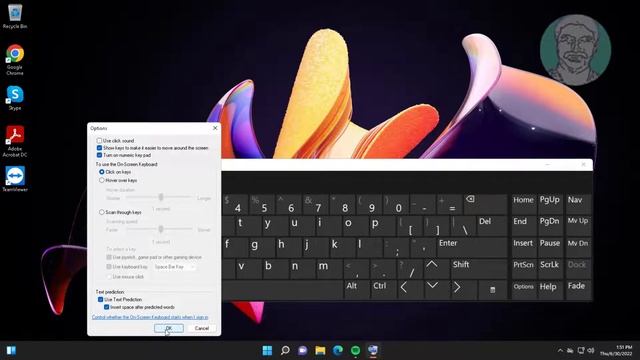Screen dimensions: 640x360
Task: Launch TeamViewer desktop shortcut
Action: click(15, 179)
